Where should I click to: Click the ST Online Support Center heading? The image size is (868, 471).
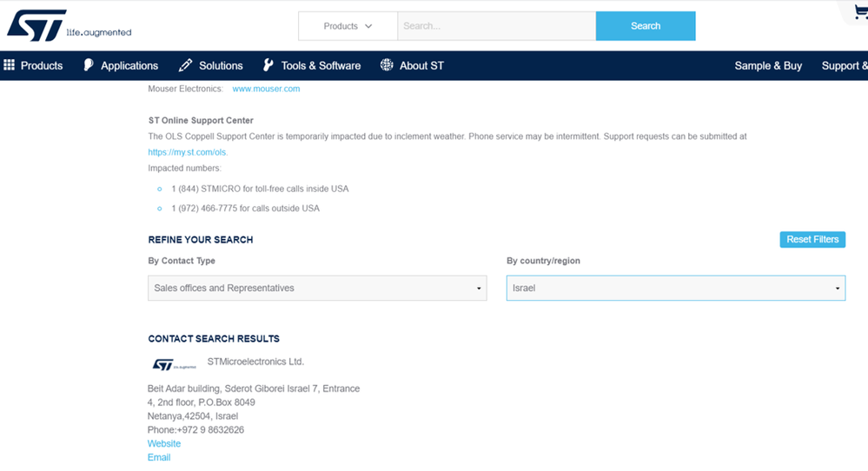point(201,120)
